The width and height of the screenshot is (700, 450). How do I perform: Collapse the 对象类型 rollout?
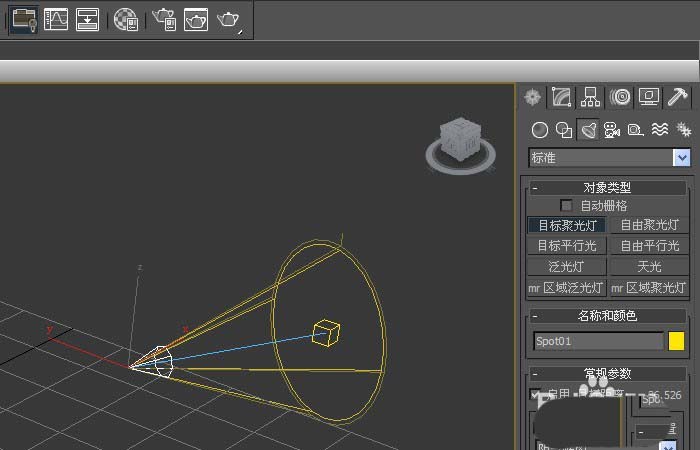click(x=608, y=188)
